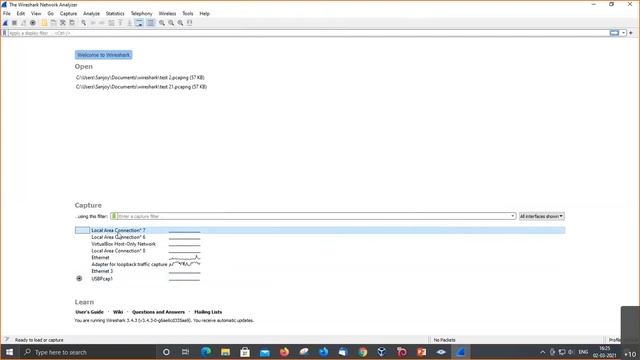
Task: Restart the current capture from the toolbar
Action: (x=23, y=23)
